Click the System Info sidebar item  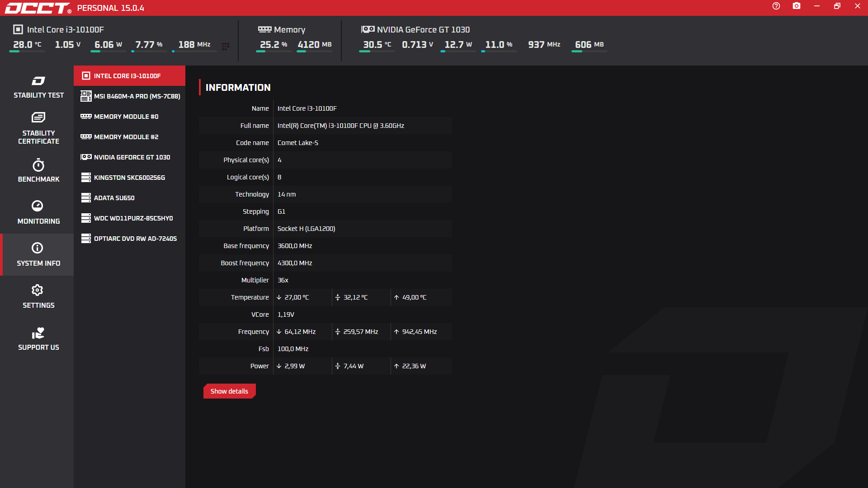coord(38,254)
